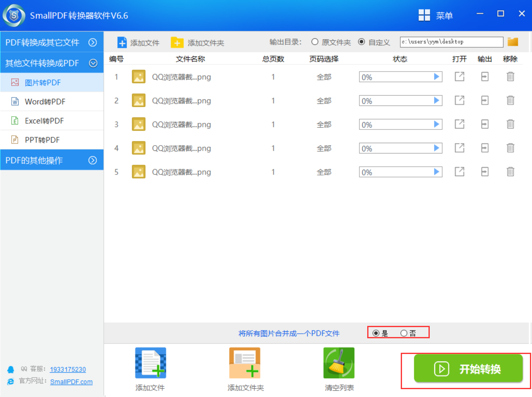Image resolution: width=532 pixels, height=397 pixels.
Task: Click the broom clear list icon
Action: click(339, 363)
